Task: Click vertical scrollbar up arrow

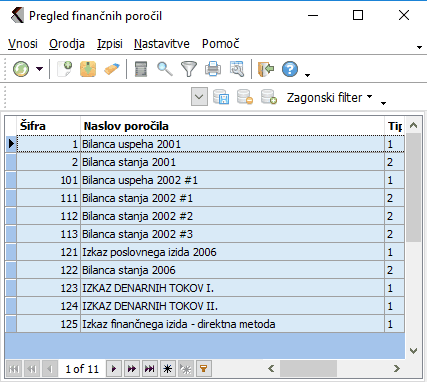Action: coord(414,125)
